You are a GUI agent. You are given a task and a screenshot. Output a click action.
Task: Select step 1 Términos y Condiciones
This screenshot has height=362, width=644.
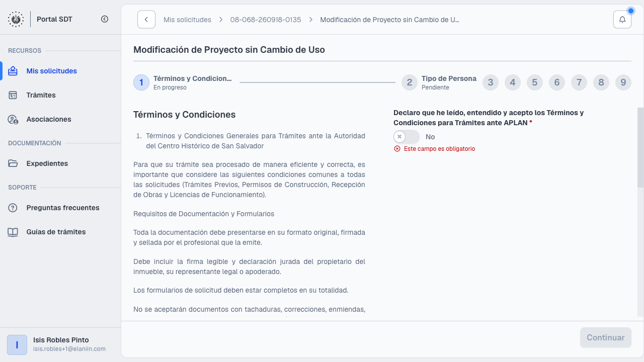[x=183, y=82]
